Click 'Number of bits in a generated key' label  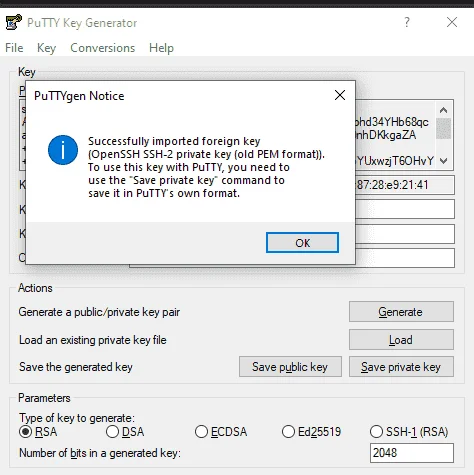click(x=100, y=453)
